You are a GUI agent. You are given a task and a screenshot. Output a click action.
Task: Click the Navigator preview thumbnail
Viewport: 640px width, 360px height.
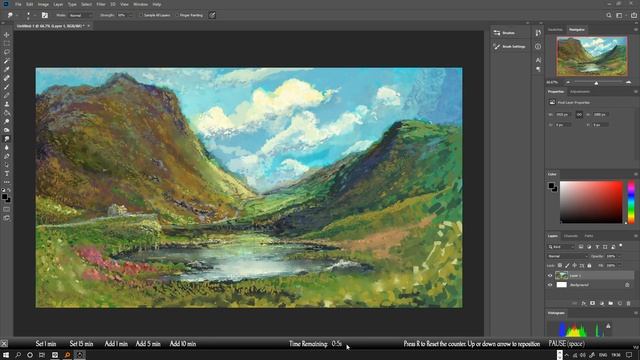[592, 56]
